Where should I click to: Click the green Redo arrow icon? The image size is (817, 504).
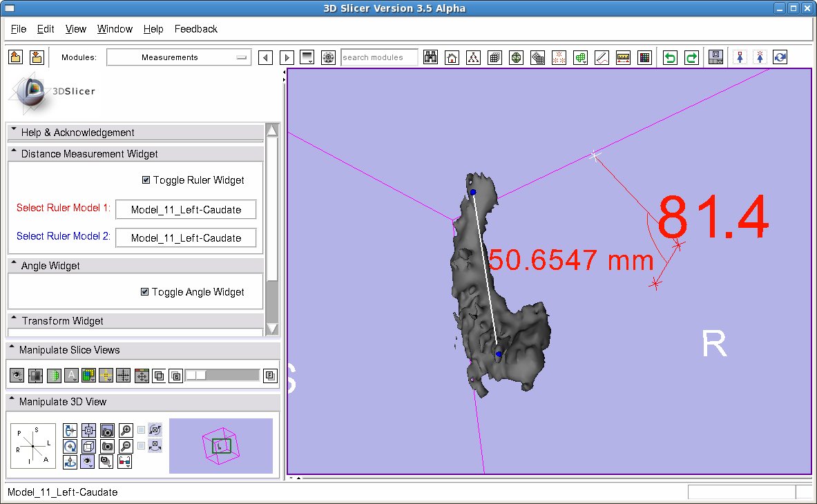[x=691, y=58]
